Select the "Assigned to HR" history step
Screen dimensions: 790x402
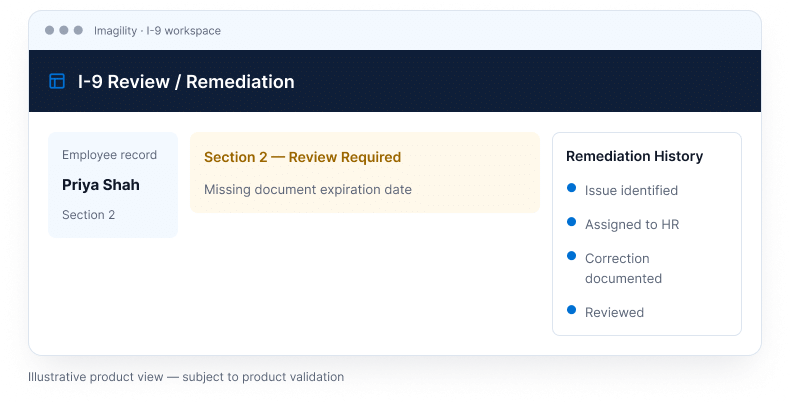pos(632,224)
